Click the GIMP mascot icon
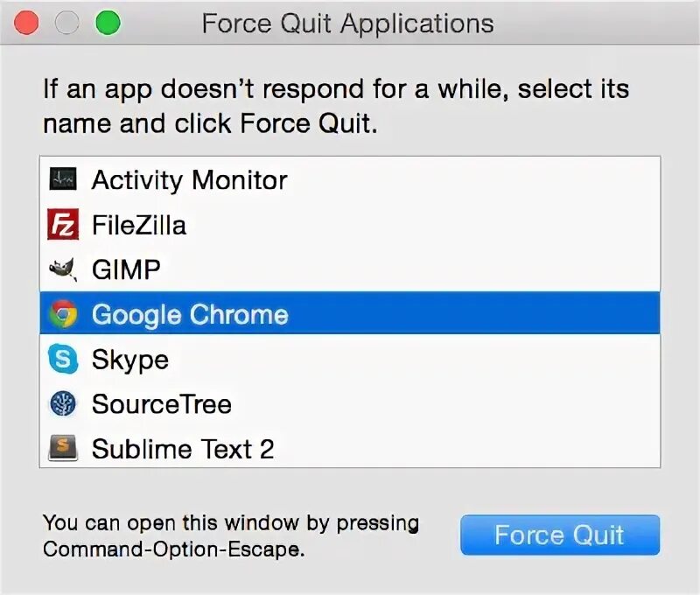The image size is (700, 595). click(x=63, y=269)
